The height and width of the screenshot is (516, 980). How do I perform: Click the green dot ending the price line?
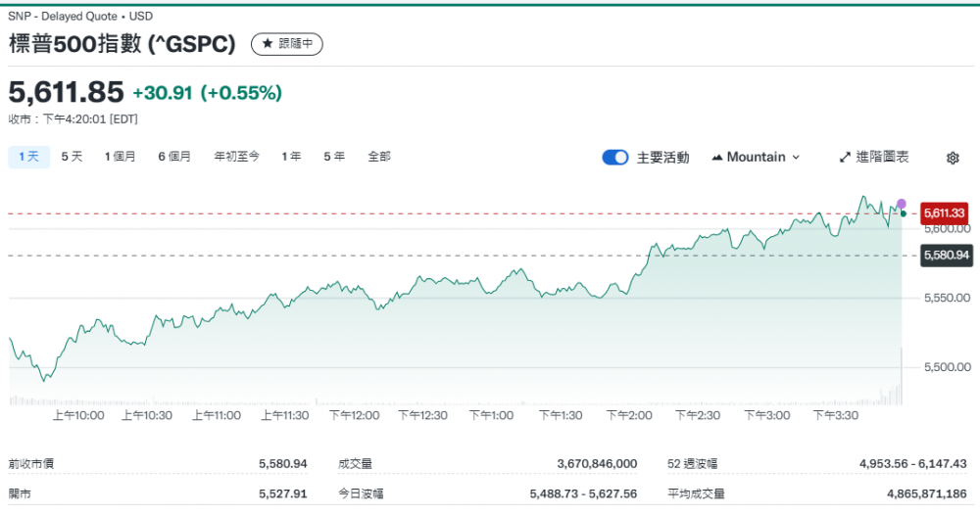point(903,212)
